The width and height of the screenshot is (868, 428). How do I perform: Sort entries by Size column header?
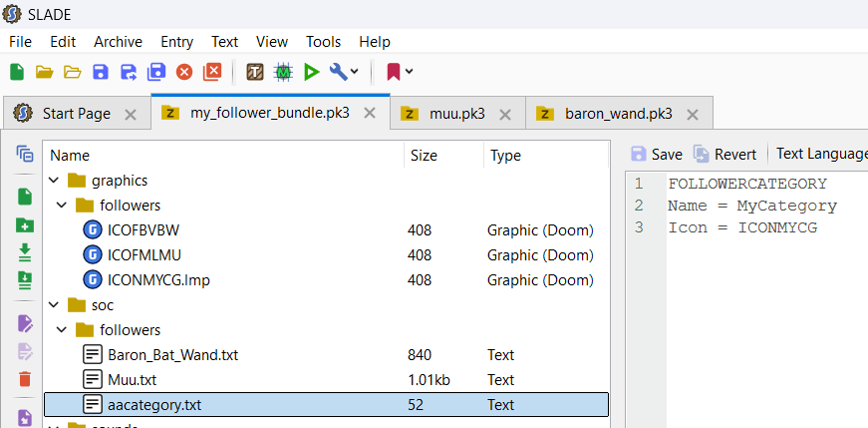tap(443, 156)
